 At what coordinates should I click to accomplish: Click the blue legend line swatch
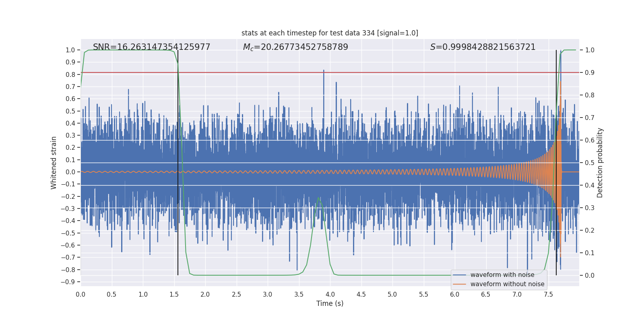coord(459,275)
